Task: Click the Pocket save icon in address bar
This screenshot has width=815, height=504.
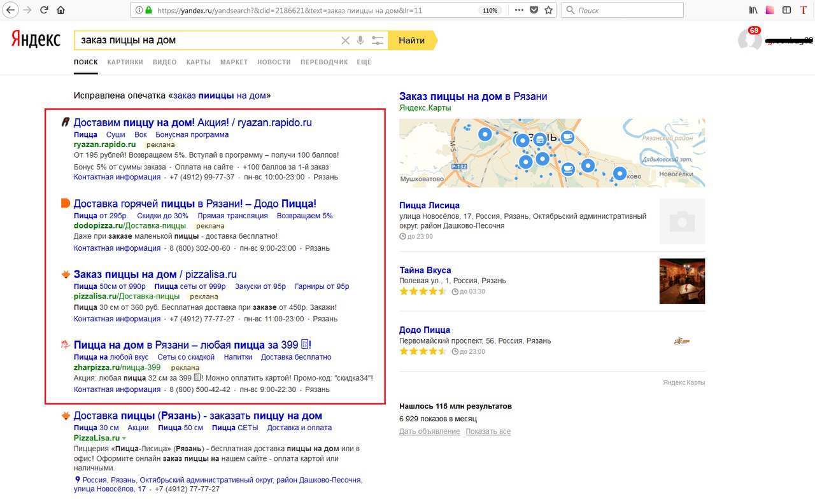Action: pyautogui.click(x=534, y=10)
